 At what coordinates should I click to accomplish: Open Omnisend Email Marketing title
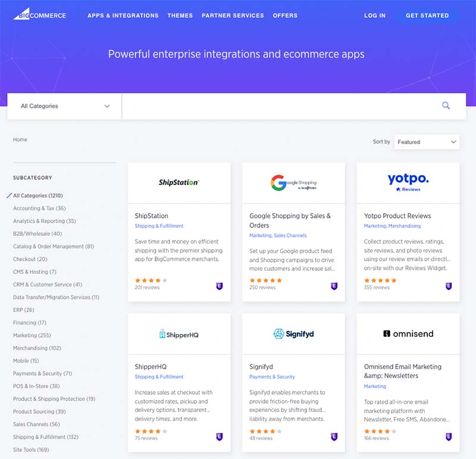coord(403,371)
